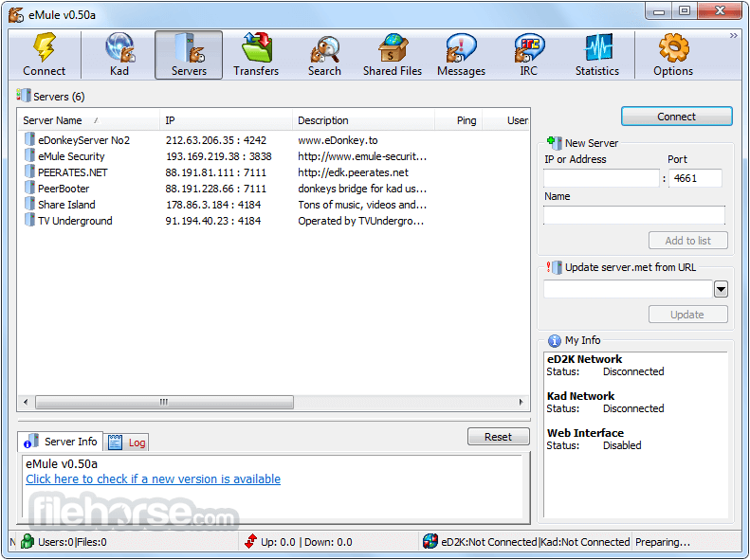Open the Messages toolbar icon

tap(461, 47)
